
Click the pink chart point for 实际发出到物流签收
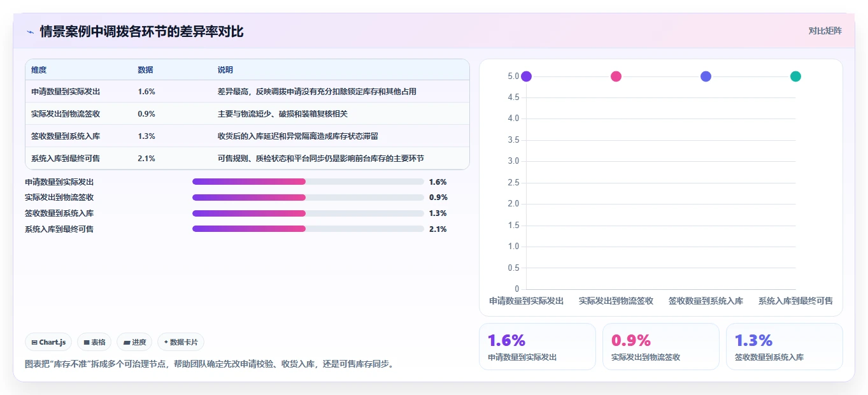616,76
